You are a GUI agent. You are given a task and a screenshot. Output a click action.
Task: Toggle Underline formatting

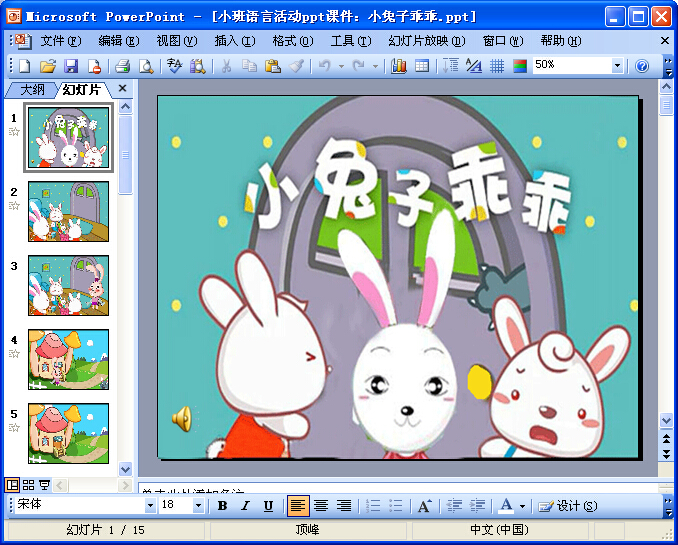pos(269,506)
